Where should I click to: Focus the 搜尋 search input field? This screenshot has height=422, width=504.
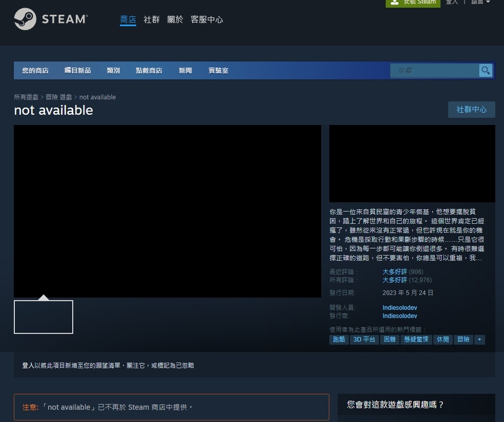(x=434, y=70)
